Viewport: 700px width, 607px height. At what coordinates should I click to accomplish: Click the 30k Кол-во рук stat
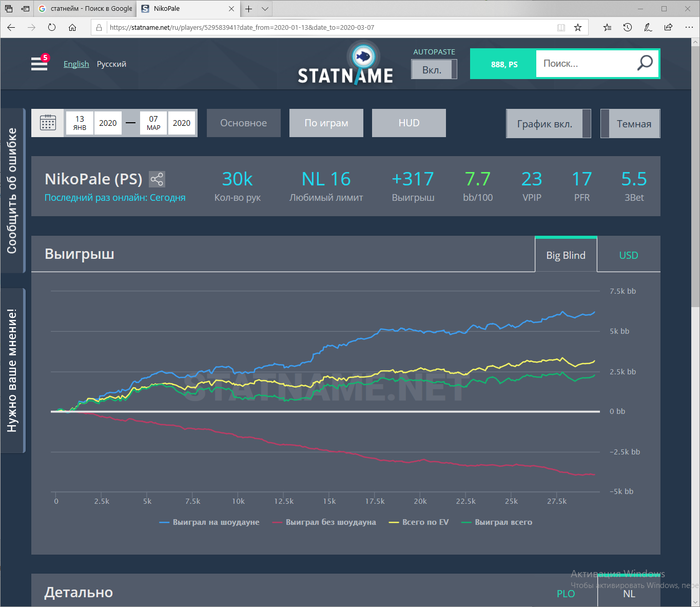pyautogui.click(x=237, y=186)
